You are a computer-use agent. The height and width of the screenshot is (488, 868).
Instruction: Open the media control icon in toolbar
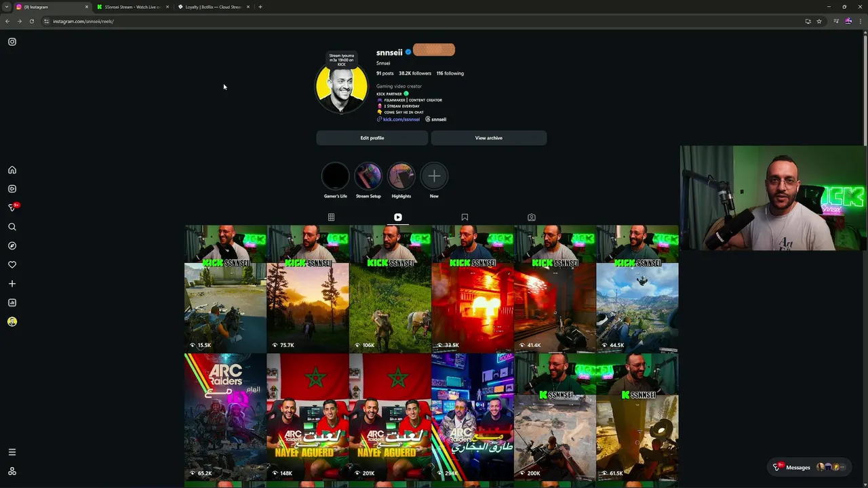click(836, 21)
